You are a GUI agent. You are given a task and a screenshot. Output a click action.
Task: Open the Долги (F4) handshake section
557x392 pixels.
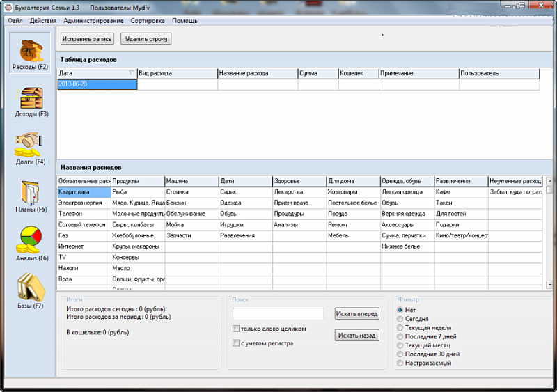pyautogui.click(x=30, y=149)
